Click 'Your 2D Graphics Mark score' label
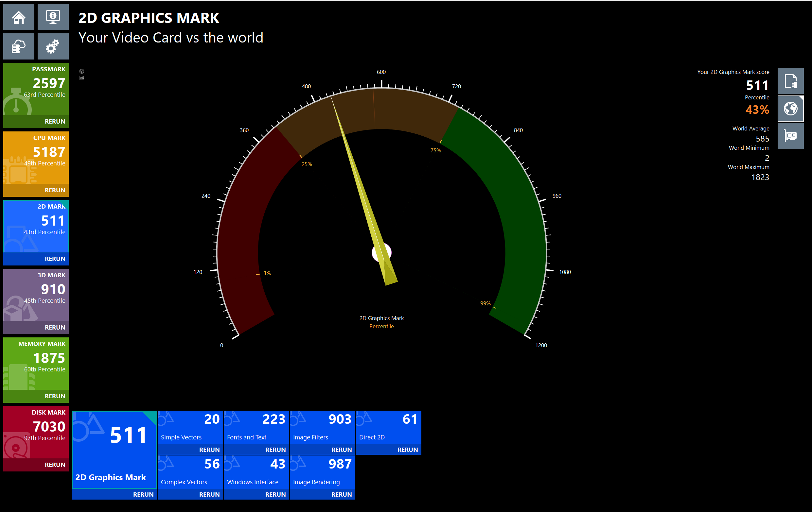 [x=733, y=72]
